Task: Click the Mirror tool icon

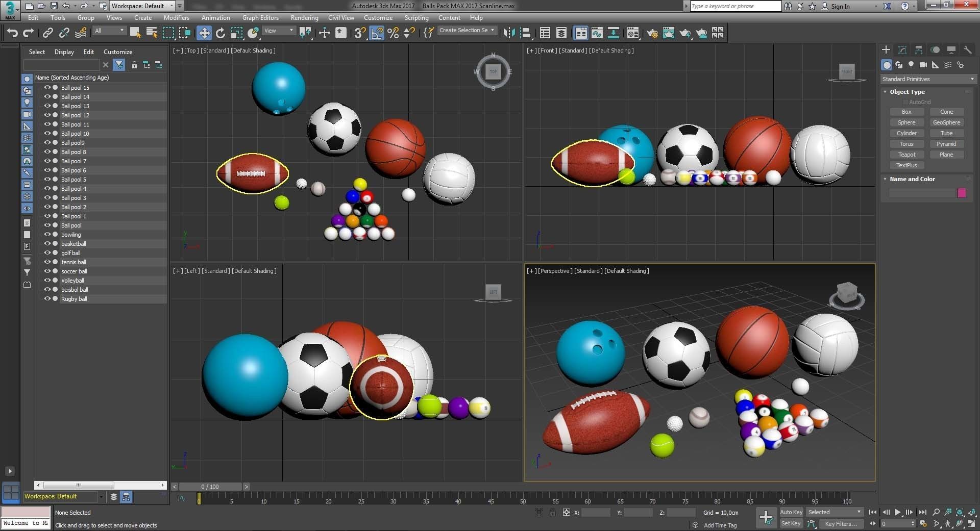Action: (x=509, y=33)
